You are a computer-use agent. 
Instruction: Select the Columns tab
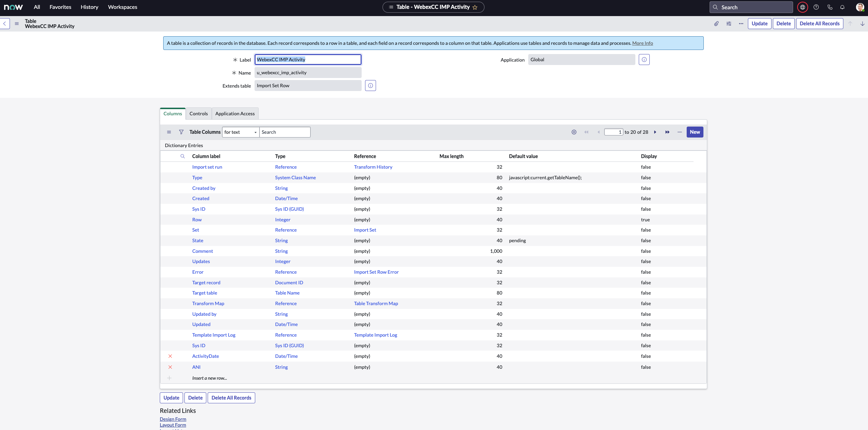(x=173, y=114)
